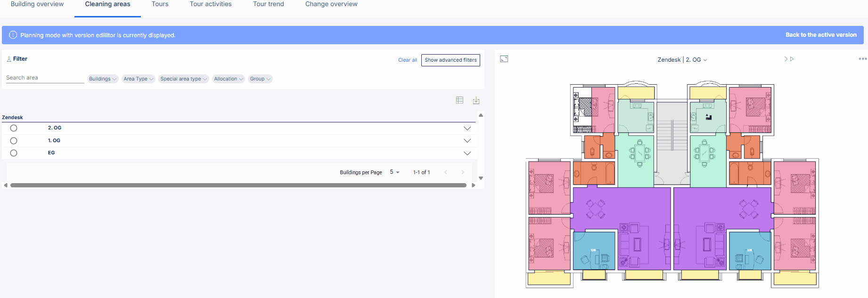This screenshot has width=868, height=298.
Task: Go to next page arrow
Action: [463, 172]
